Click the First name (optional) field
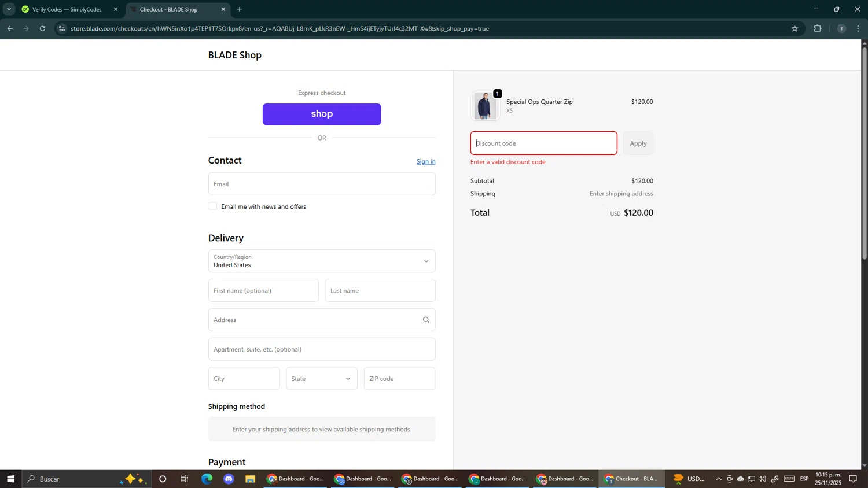The image size is (868, 488). coord(263,290)
